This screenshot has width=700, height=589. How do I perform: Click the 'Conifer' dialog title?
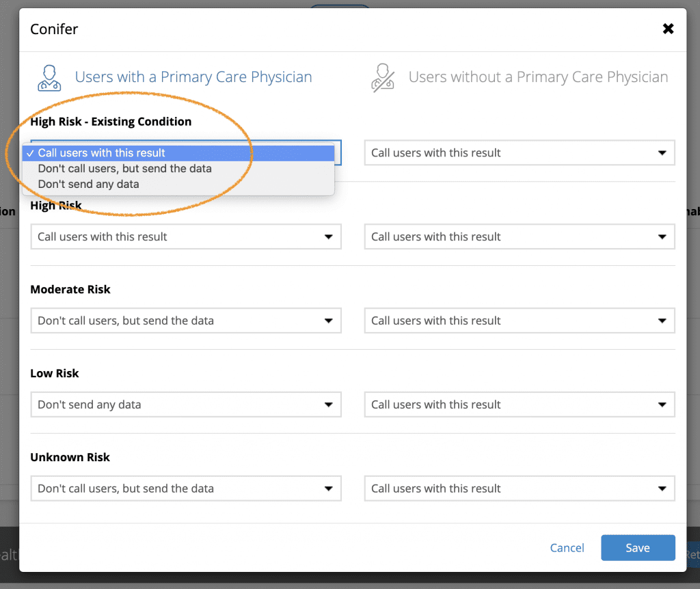[x=54, y=29]
